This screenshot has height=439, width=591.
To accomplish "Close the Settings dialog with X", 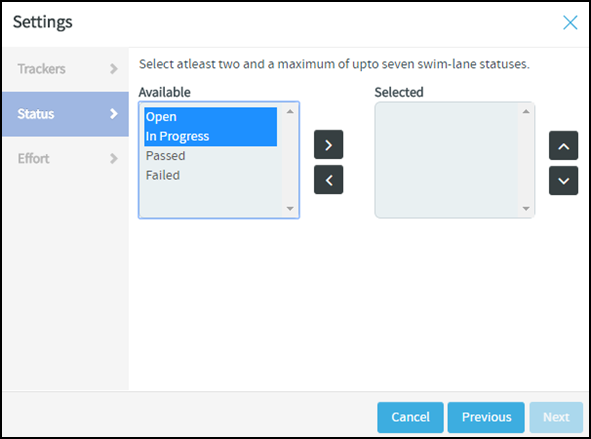I will (570, 23).
